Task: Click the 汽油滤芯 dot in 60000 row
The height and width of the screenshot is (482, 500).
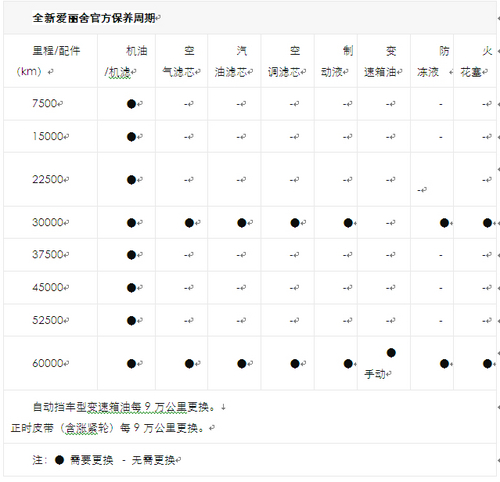Action: 242,364
